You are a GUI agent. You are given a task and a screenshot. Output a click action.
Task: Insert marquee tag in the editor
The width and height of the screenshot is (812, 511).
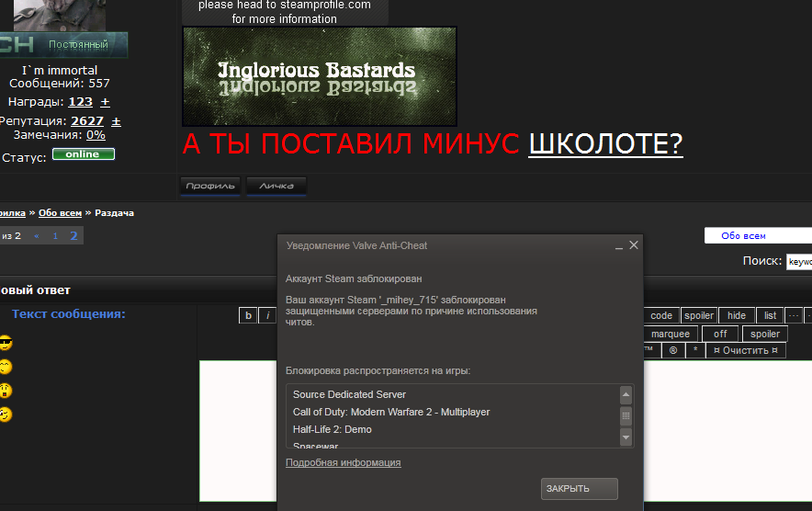(671, 334)
